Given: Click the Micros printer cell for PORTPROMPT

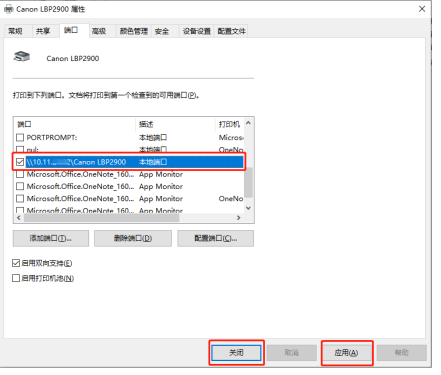Looking at the screenshot, I should pos(231,137).
